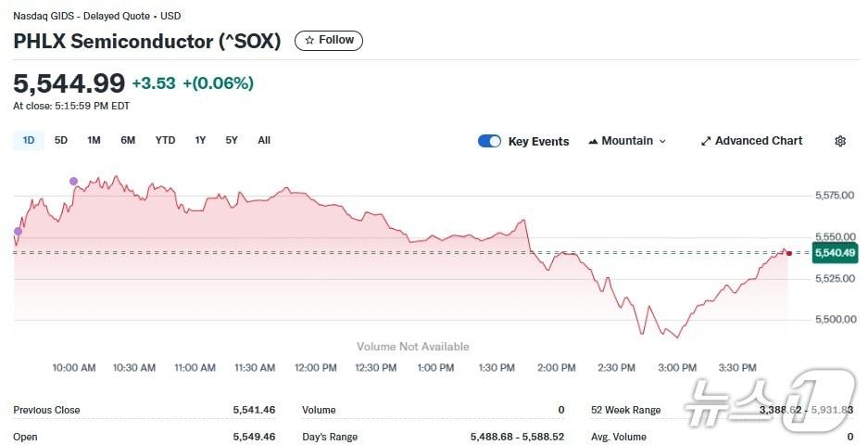Click the red endpoint dot on chart line

click(788, 252)
